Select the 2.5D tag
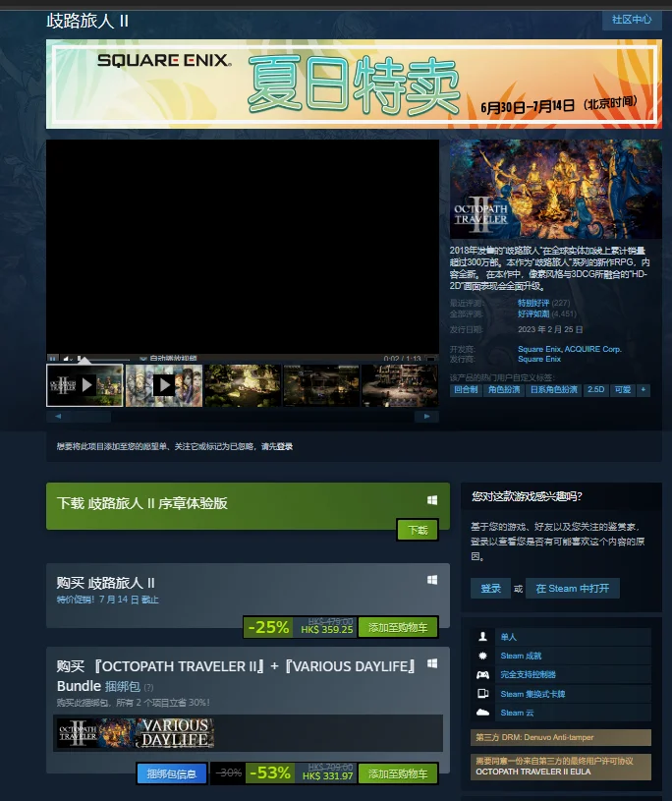Viewport: 672px width, 801px height. [x=595, y=390]
